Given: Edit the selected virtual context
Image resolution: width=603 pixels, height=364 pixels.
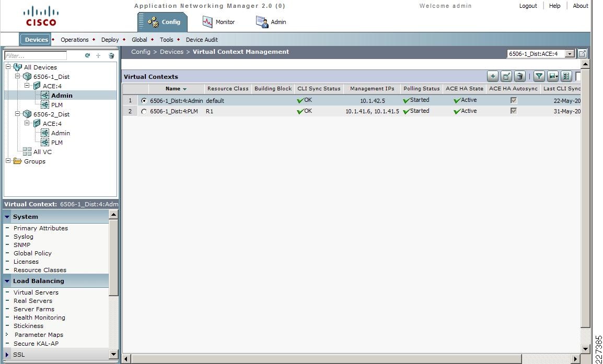Looking at the screenshot, I should point(506,76).
